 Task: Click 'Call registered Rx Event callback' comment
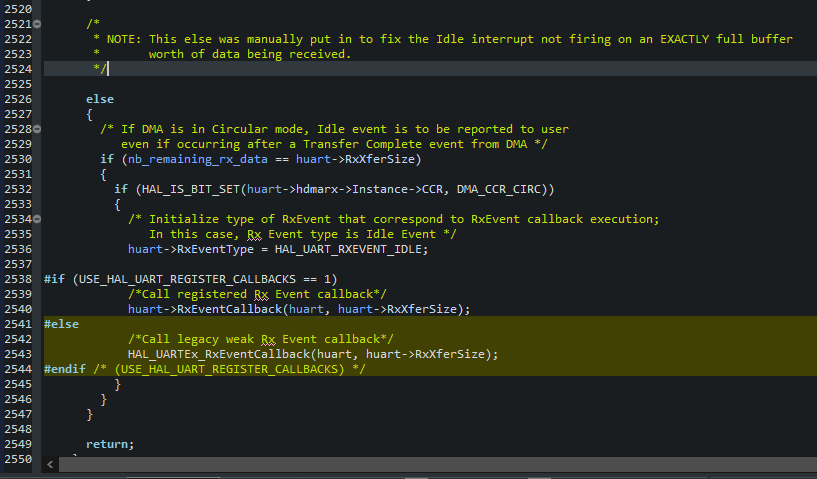click(x=257, y=294)
